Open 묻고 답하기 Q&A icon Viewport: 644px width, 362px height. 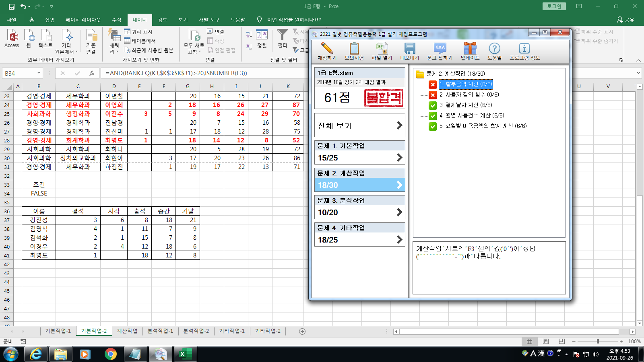(x=440, y=49)
